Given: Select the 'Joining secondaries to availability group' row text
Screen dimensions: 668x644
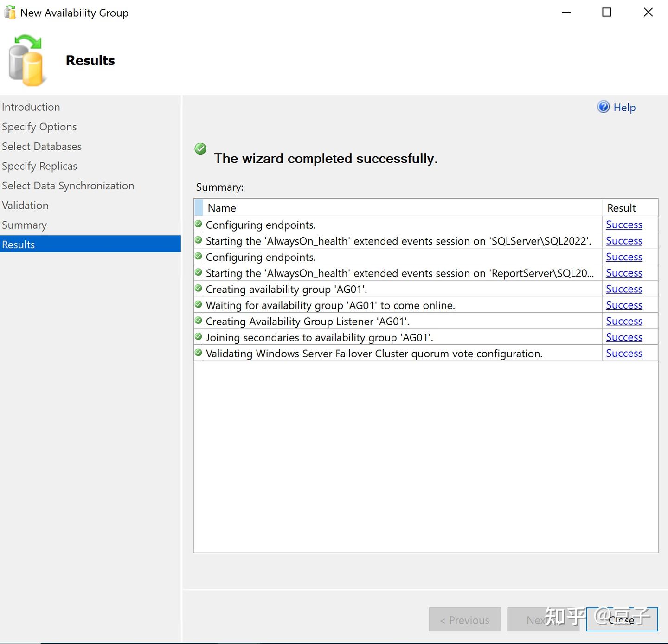Looking at the screenshot, I should pyautogui.click(x=320, y=337).
